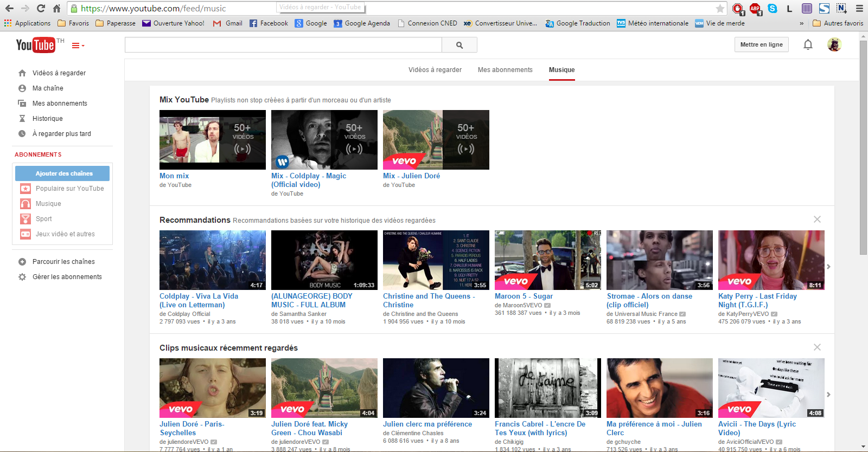868x452 pixels.
Task: Open the BODY MUSIC full album link
Action: click(311, 301)
